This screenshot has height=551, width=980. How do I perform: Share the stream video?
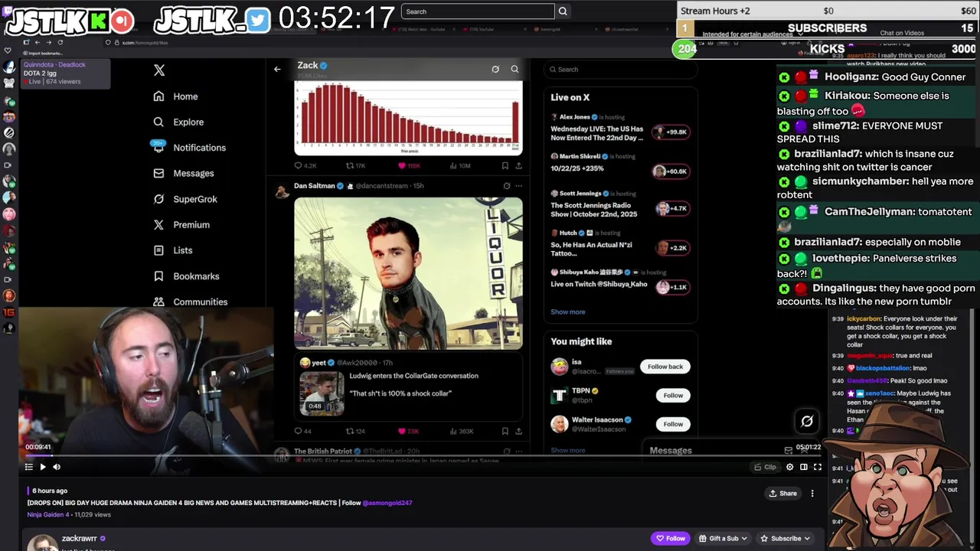pos(783,494)
